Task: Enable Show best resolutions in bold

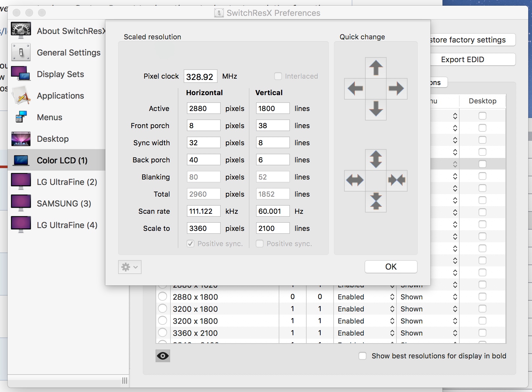Action: coord(362,356)
